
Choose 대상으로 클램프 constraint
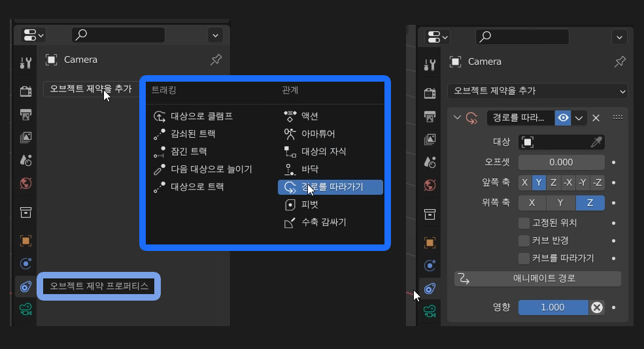pos(201,116)
